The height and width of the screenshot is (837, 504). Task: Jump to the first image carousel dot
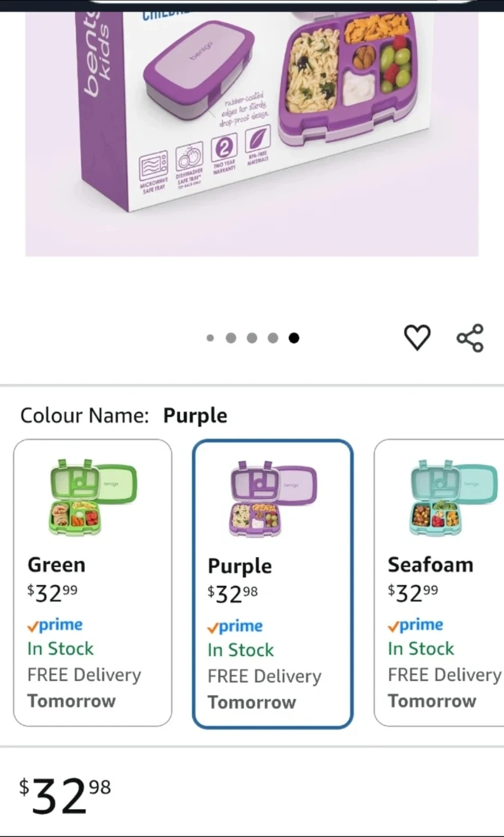coord(210,338)
